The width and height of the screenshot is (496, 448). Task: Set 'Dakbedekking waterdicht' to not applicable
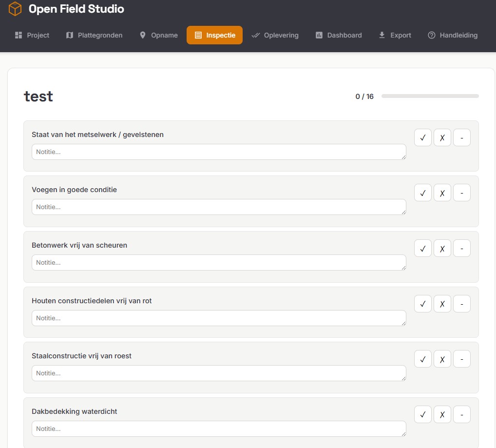pyautogui.click(x=461, y=414)
